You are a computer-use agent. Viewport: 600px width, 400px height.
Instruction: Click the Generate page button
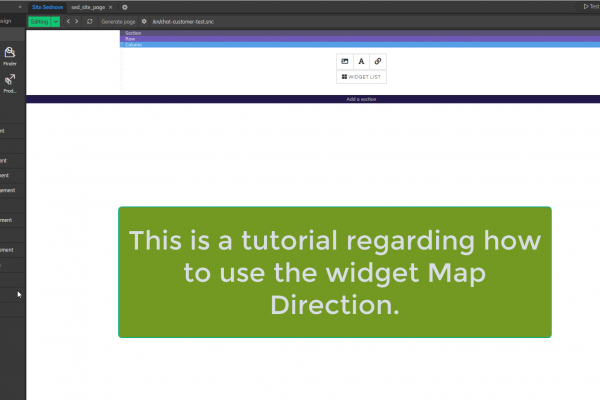click(x=119, y=21)
